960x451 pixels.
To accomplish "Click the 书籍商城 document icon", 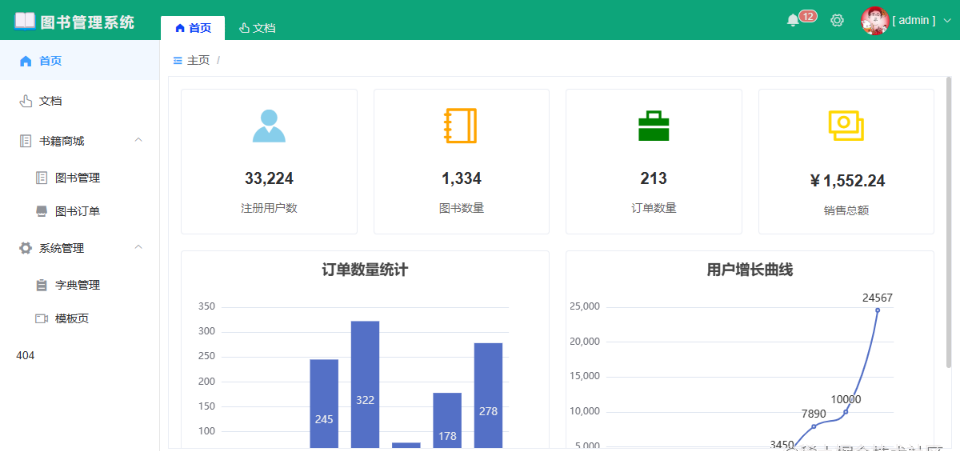I will [25, 141].
